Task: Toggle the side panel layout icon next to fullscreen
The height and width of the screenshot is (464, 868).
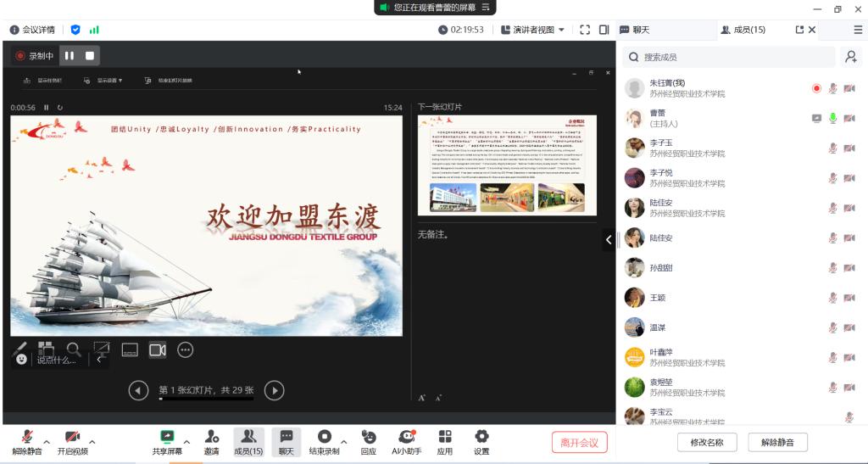Action: click(x=604, y=30)
